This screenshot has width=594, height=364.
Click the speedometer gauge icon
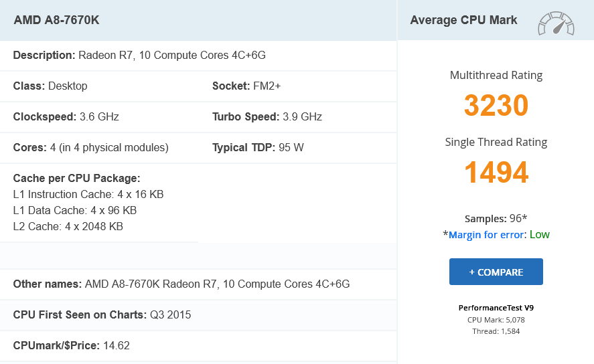point(556,23)
